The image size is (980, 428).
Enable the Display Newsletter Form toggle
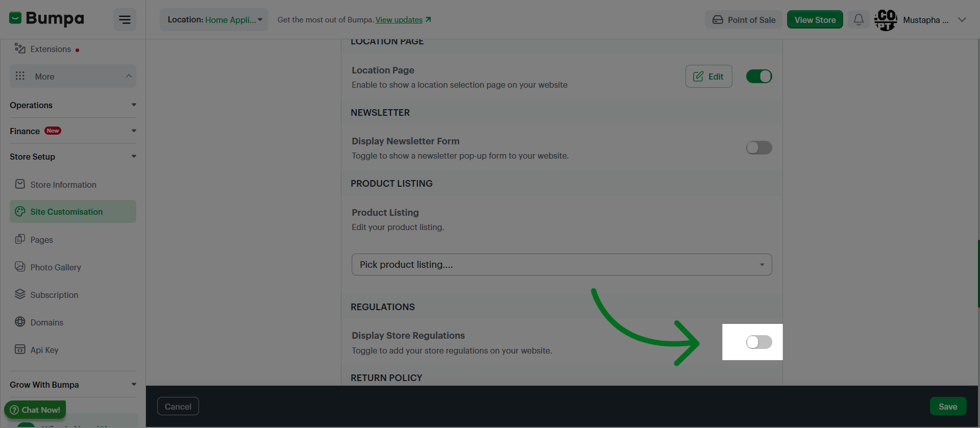tap(759, 148)
